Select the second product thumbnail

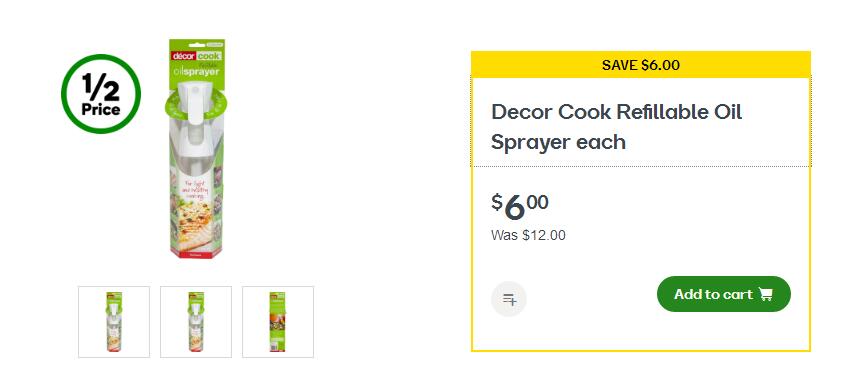click(196, 322)
